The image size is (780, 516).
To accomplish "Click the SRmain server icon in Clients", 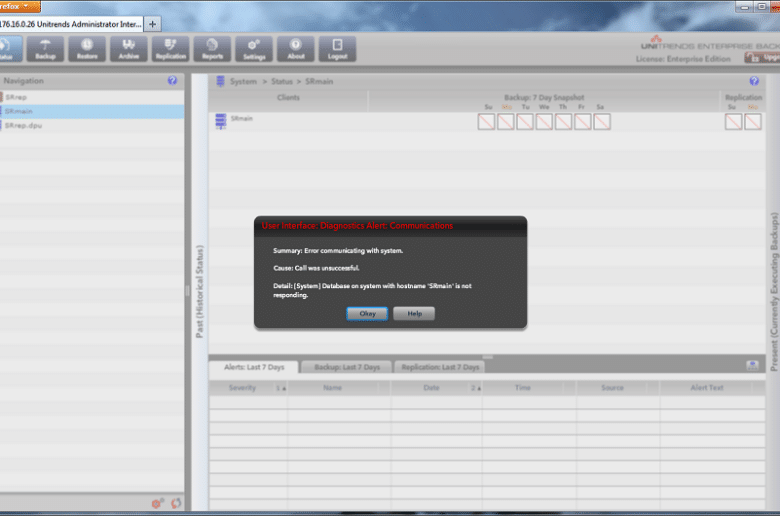I will [221, 121].
